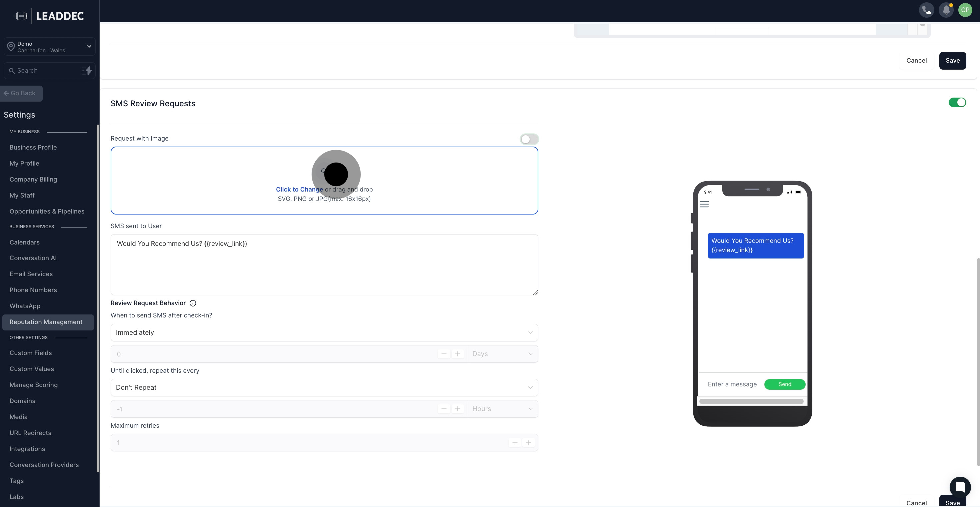This screenshot has width=980, height=507.
Task: Click the Review Request Behavior info icon
Action: click(x=193, y=303)
